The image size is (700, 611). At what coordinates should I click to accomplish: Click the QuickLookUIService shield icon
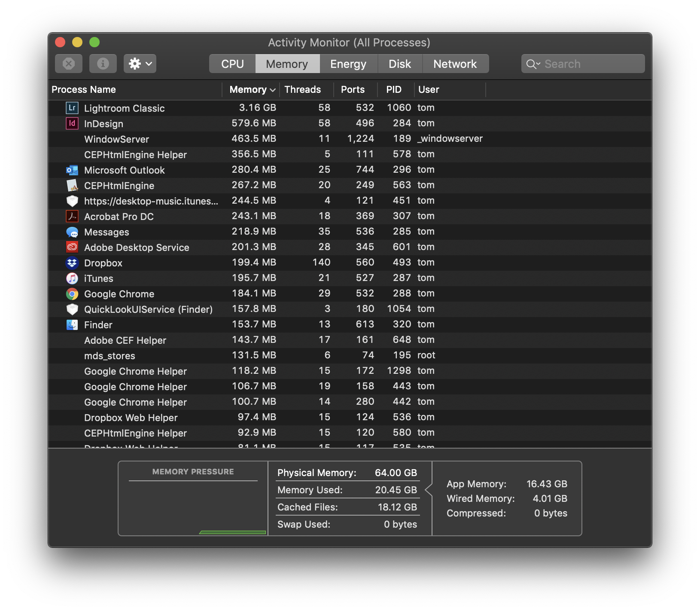[72, 309]
